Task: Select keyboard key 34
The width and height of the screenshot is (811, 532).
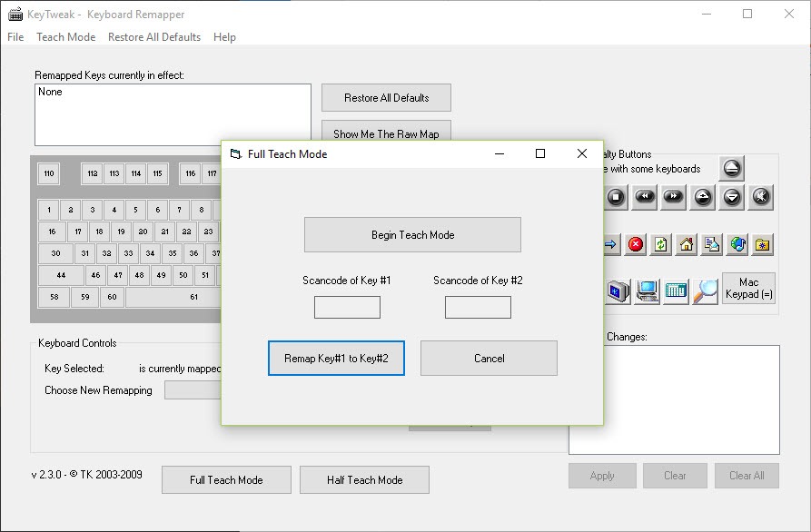Action: click(150, 253)
